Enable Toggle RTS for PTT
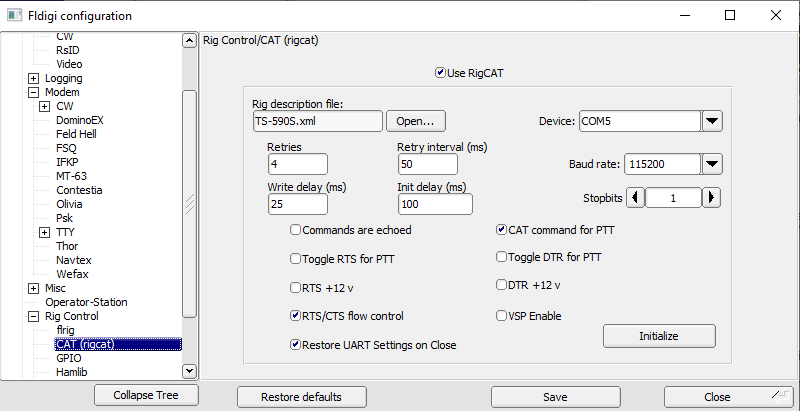800x411 pixels. coord(295,259)
